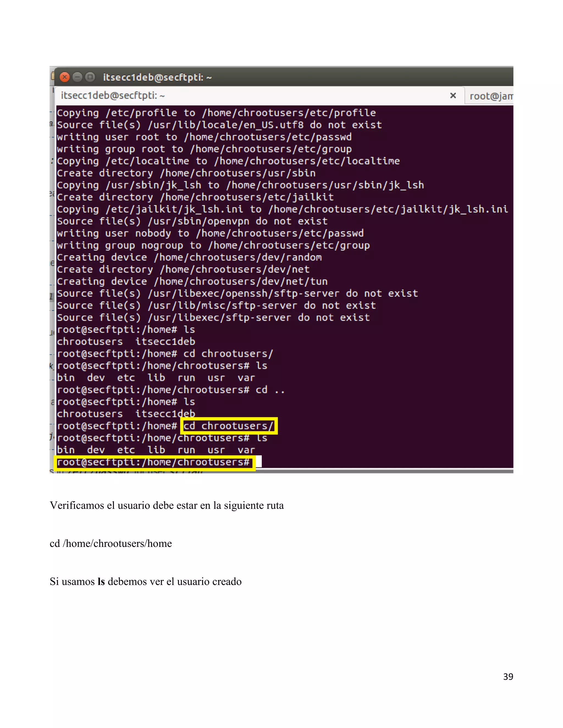Click 'Creating device /home/chrootusers/dev/net/tun' line
The width and height of the screenshot is (563, 728).
(192, 282)
